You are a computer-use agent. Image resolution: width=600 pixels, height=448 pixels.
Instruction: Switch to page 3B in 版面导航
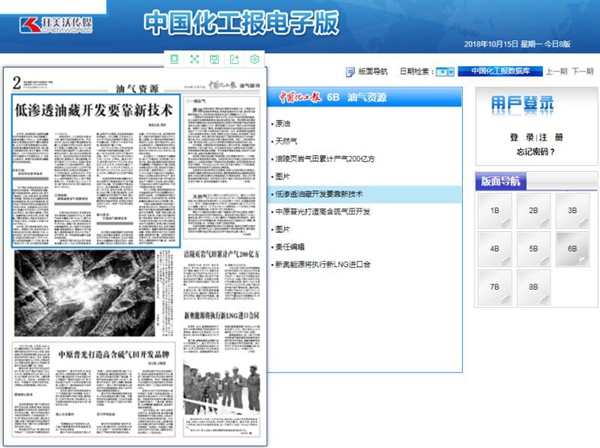click(573, 211)
